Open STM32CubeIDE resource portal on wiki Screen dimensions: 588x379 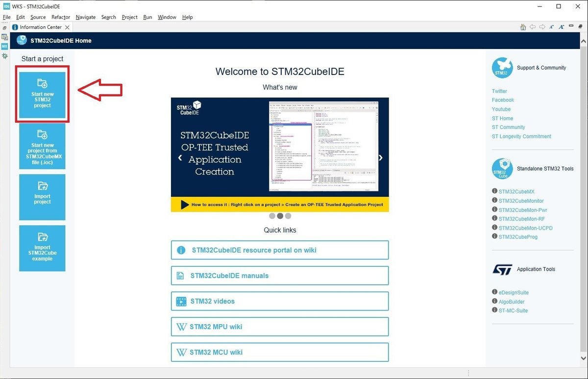(280, 250)
